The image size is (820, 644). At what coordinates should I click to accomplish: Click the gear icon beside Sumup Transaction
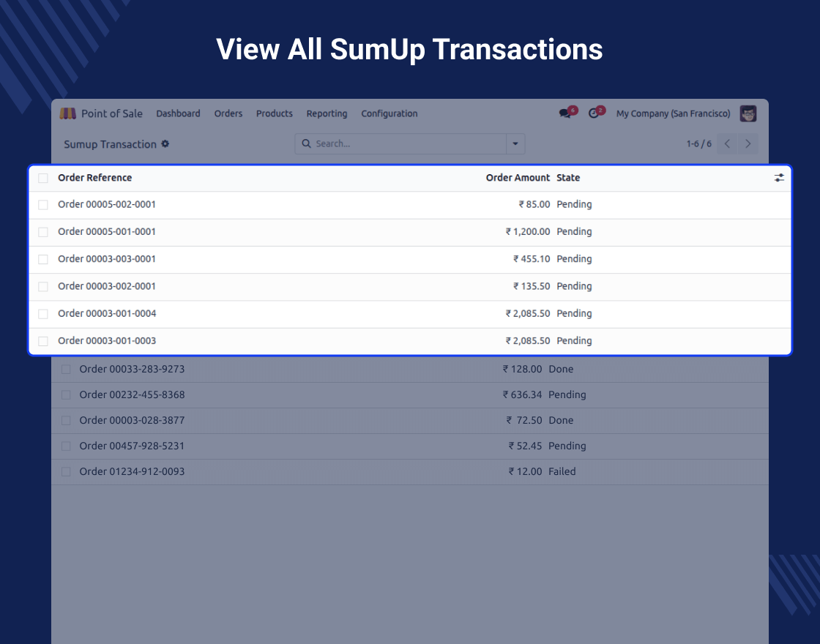click(165, 143)
